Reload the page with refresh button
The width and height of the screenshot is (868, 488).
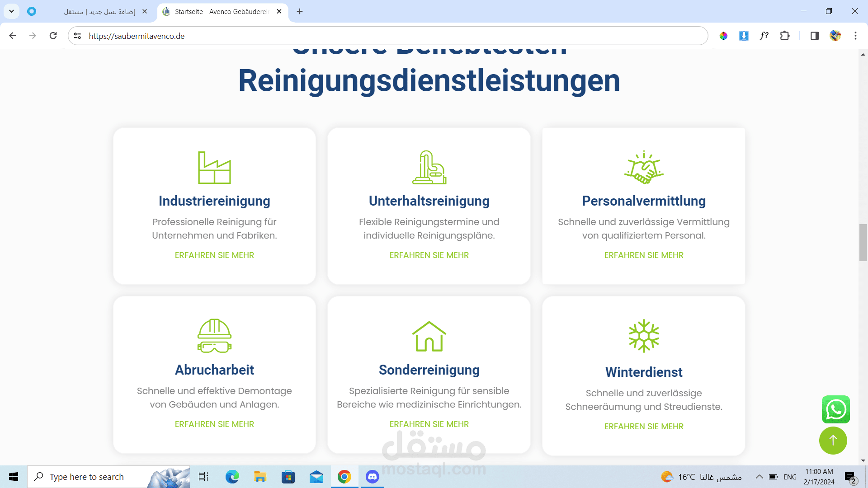(x=53, y=36)
